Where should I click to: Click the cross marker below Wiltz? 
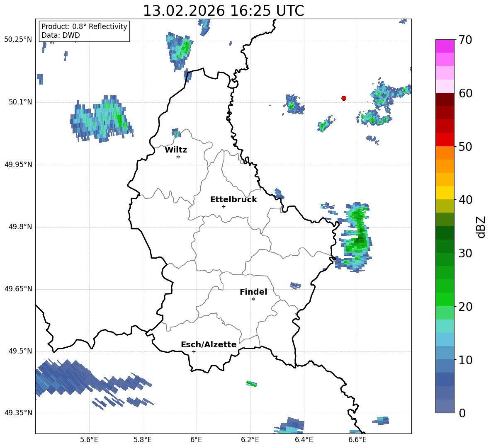(178, 157)
